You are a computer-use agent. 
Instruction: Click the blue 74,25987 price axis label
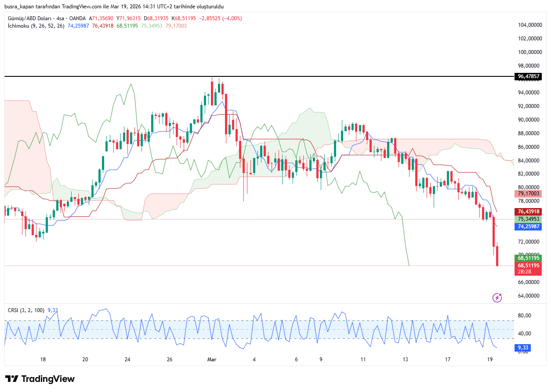528,227
